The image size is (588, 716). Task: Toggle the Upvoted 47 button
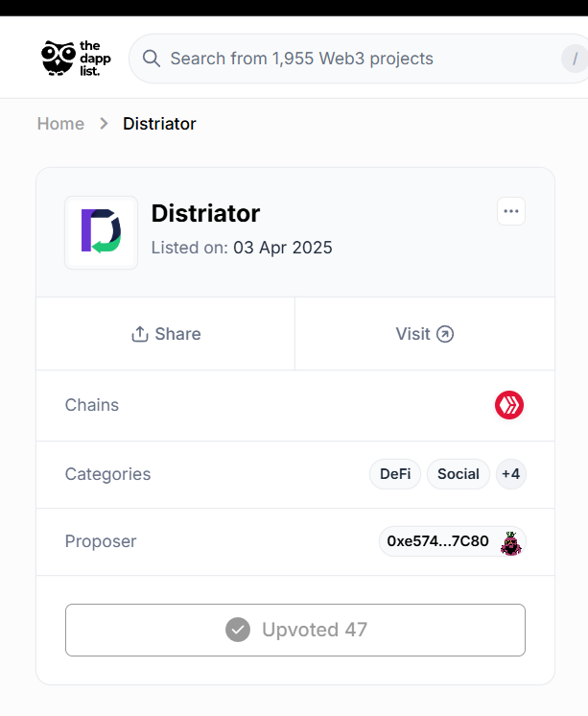[295, 631]
